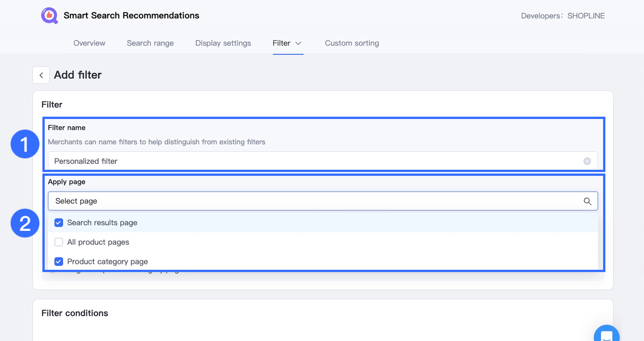
Task: Clear the Filter name field with X icon
Action: point(587,161)
